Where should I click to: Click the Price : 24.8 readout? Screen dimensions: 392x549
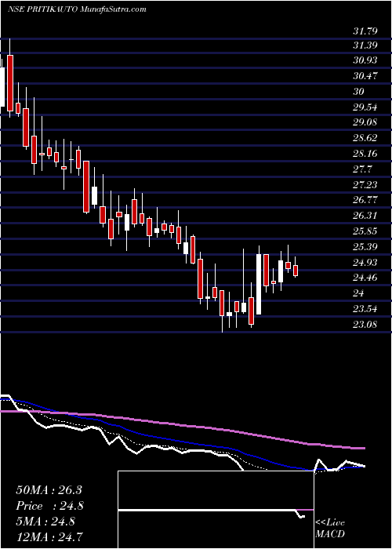[x=50, y=506]
